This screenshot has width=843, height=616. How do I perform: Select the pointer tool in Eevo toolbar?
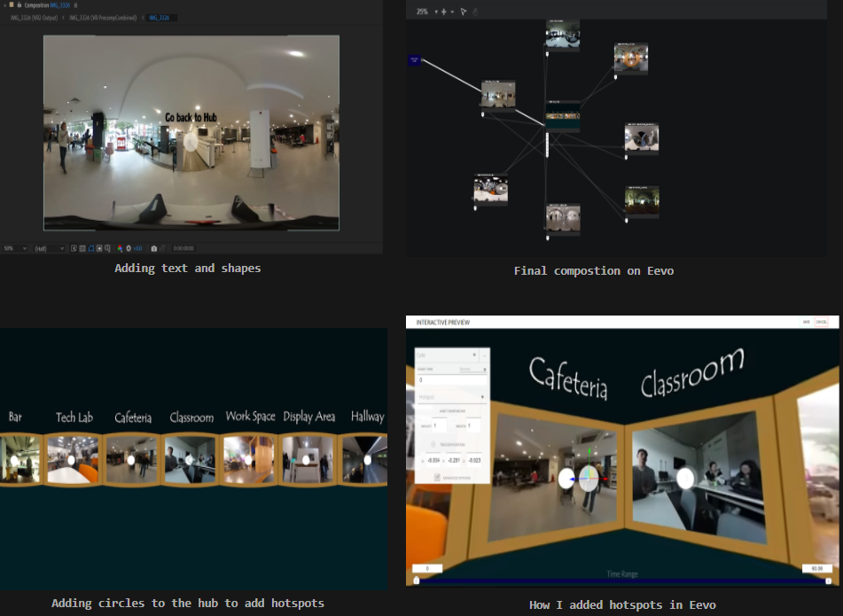[464, 12]
